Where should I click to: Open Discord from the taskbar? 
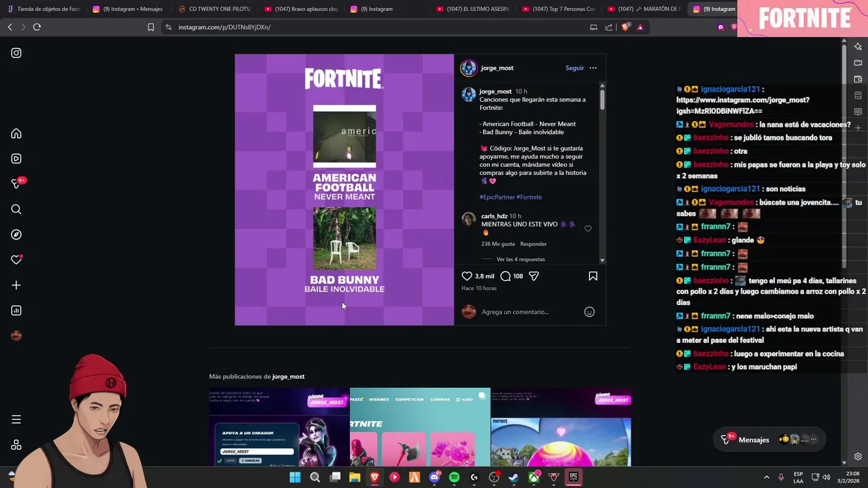pyautogui.click(x=435, y=477)
